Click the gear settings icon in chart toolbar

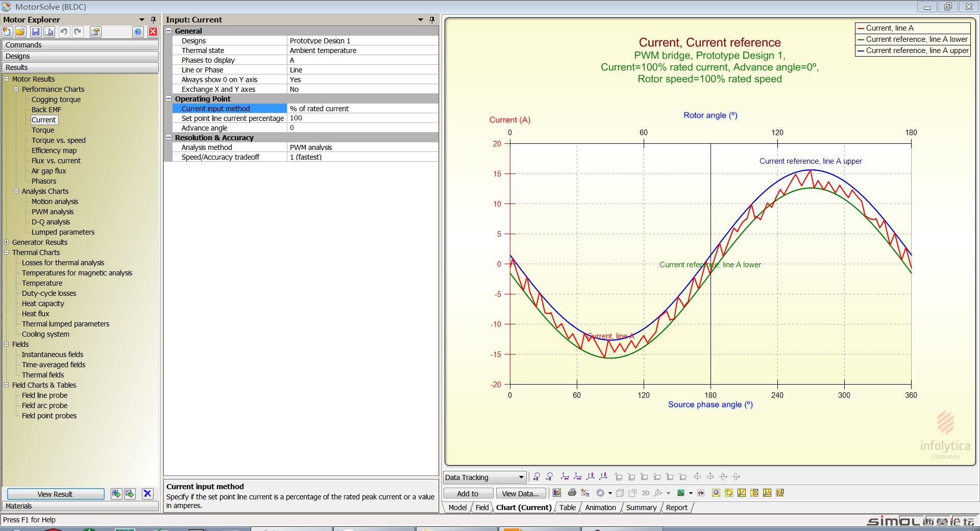click(x=600, y=493)
